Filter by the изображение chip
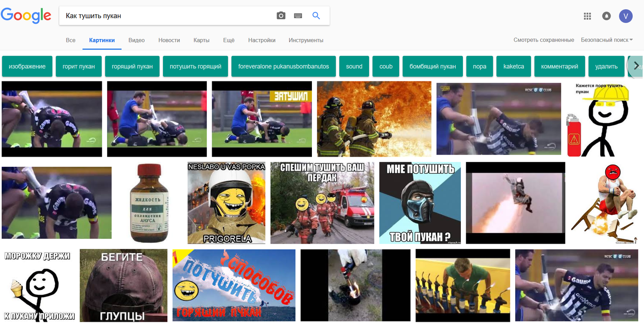644x323 pixels. [27, 66]
